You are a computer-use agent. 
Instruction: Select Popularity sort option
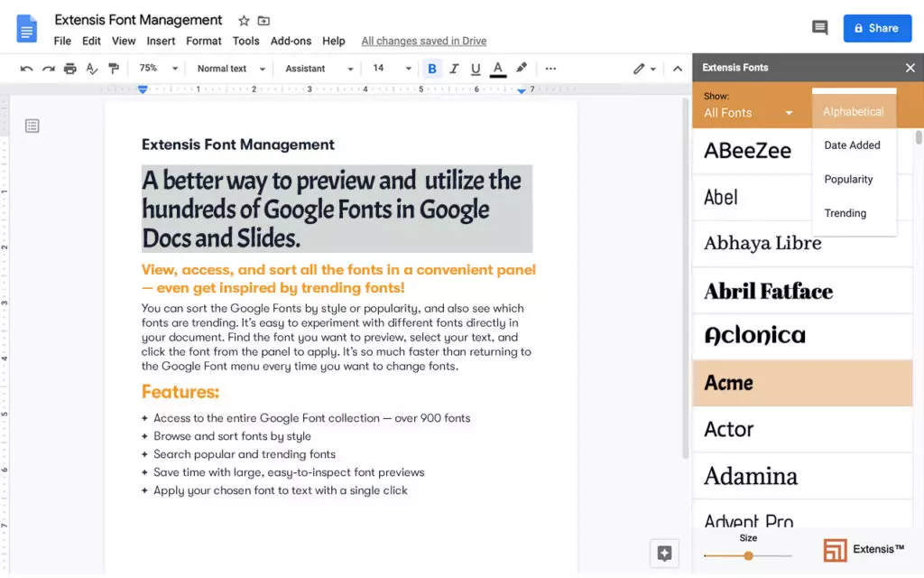848,180
